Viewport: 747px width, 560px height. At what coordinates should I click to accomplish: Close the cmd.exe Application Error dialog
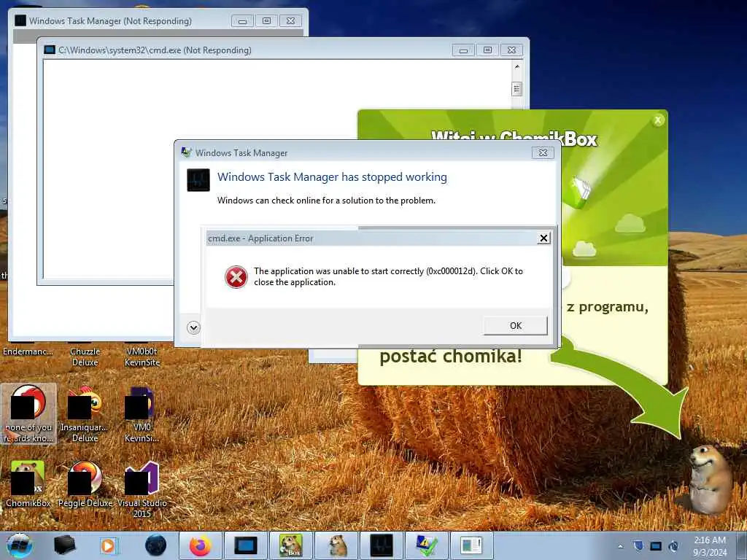[x=543, y=238]
